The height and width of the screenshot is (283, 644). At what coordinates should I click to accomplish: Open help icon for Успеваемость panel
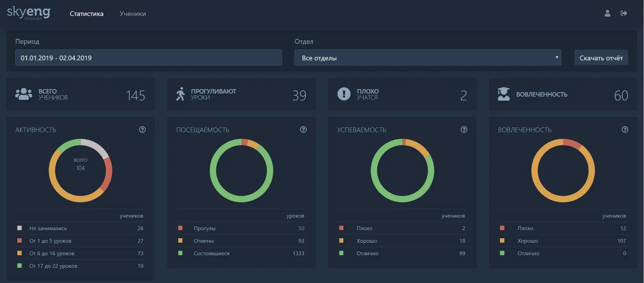click(464, 129)
